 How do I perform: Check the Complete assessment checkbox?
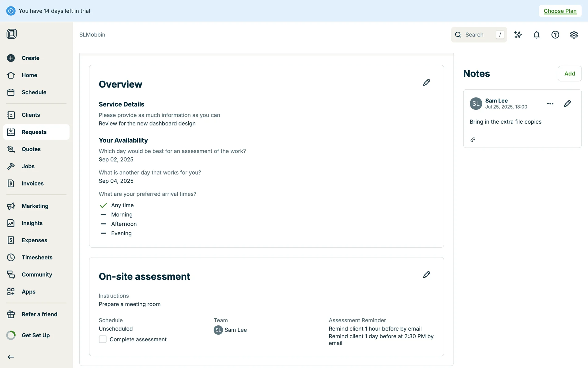point(103,339)
